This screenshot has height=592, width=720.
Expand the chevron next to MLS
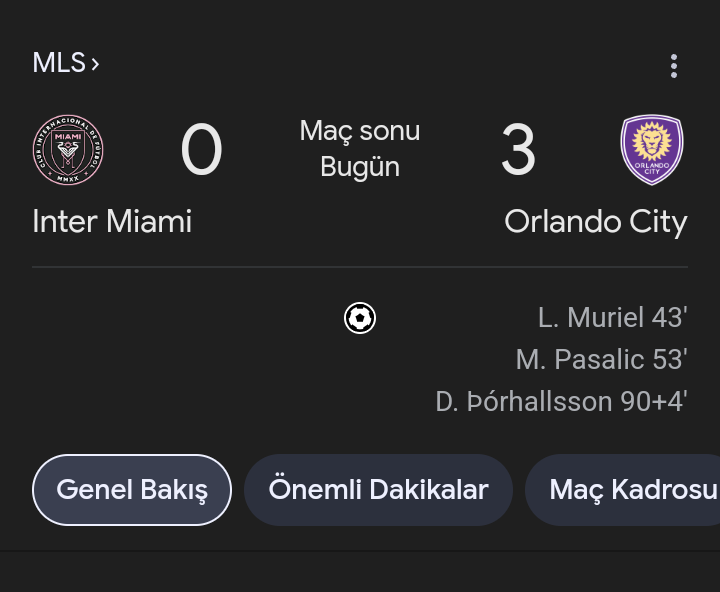pyautogui.click(x=95, y=64)
